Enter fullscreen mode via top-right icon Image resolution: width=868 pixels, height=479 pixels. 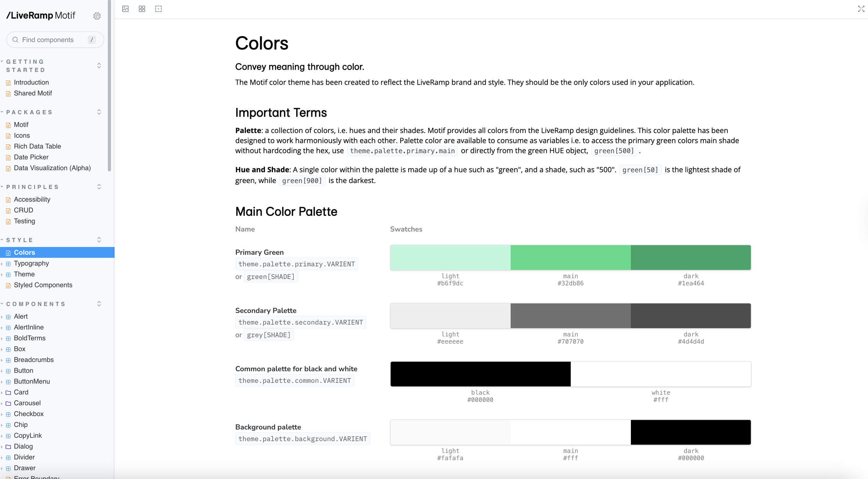coord(861,9)
